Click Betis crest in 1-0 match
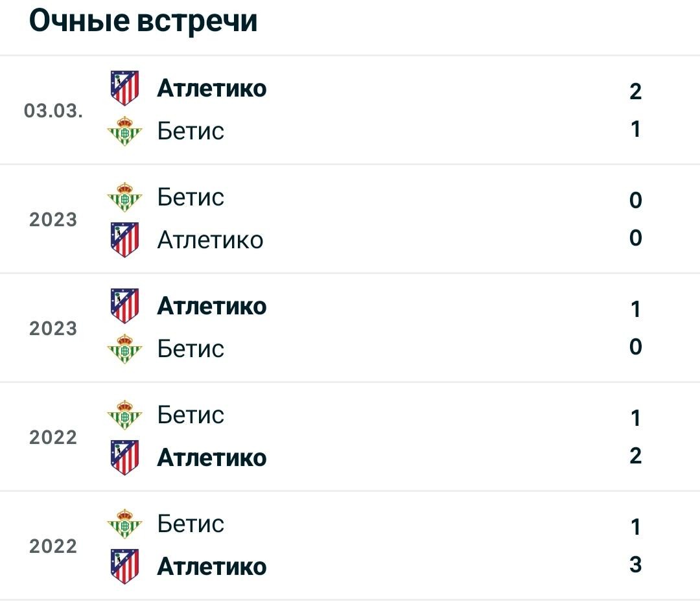This screenshot has height=606, width=700. pyautogui.click(x=124, y=349)
